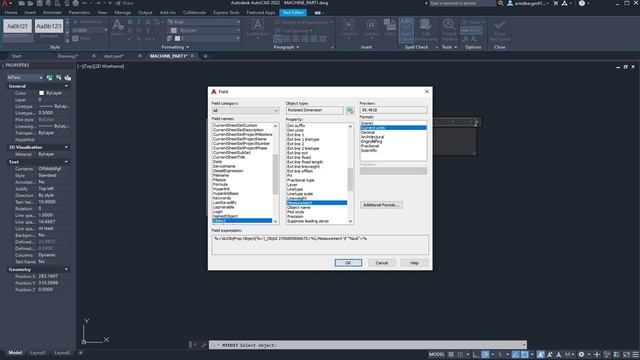Click the Print icon in Quick Access toolbar
This screenshot has height=360, width=640.
pos(76,3)
